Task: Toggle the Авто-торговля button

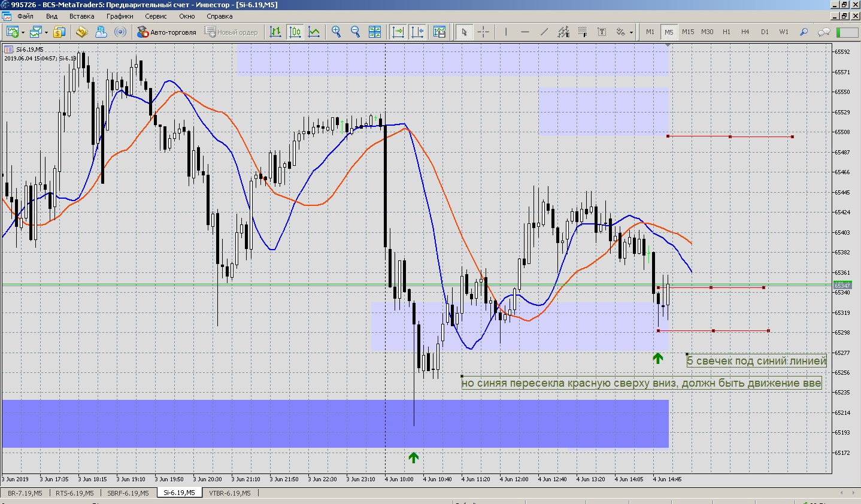Action: click(x=167, y=32)
